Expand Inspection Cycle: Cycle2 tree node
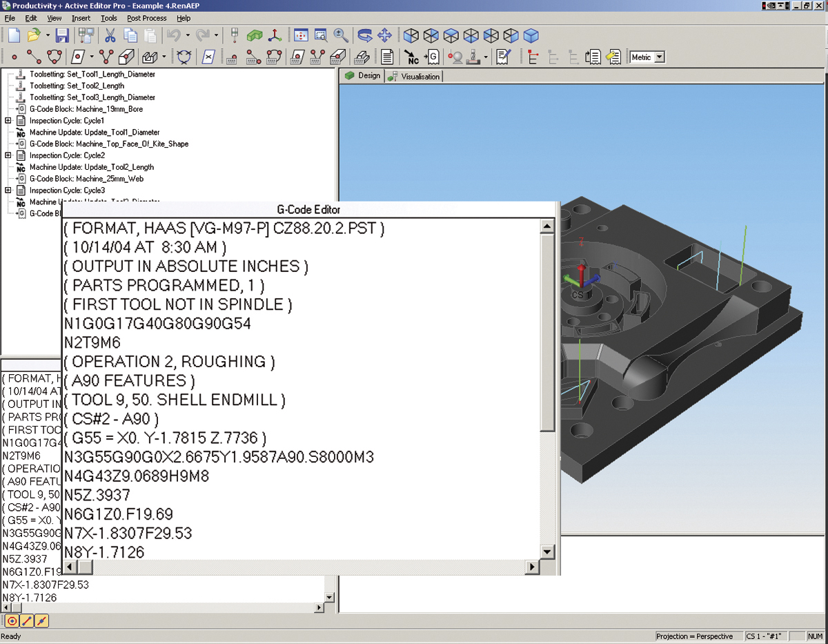 pyautogui.click(x=8, y=155)
